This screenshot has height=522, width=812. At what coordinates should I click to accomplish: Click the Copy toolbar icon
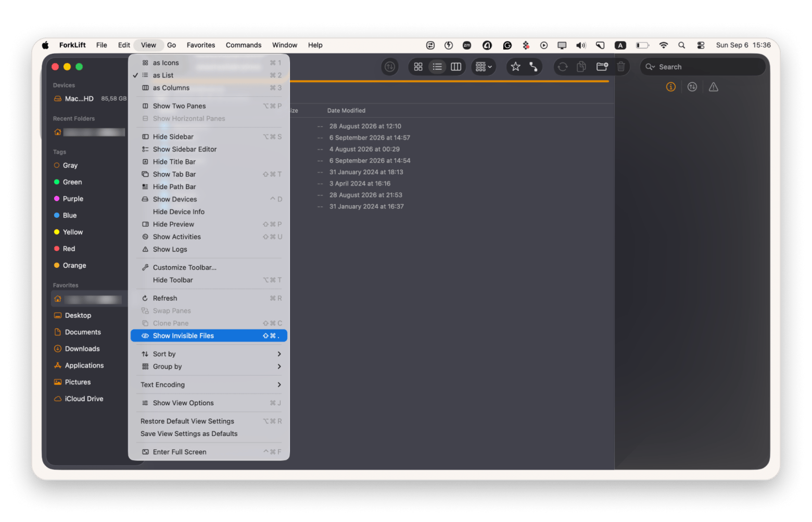581,67
